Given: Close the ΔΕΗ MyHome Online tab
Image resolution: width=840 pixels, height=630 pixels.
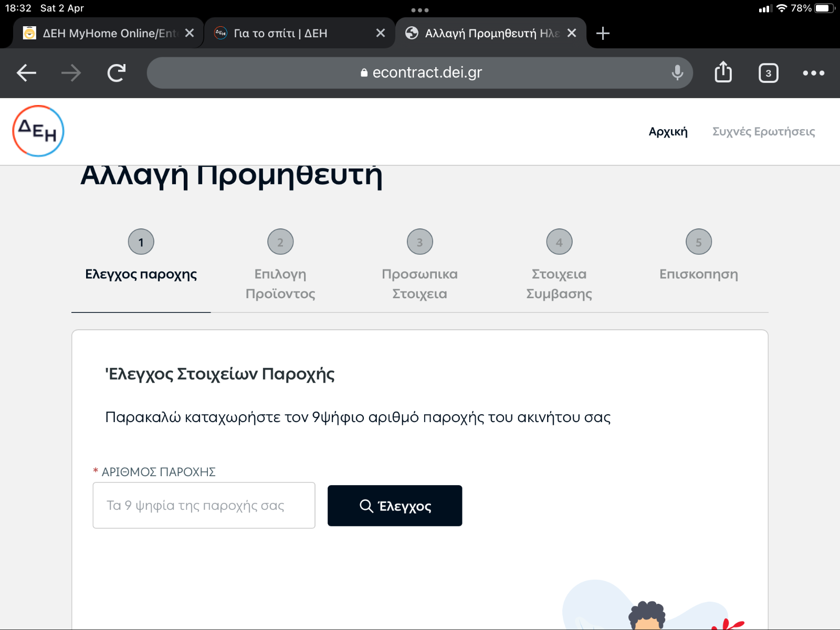Looking at the screenshot, I should point(190,33).
